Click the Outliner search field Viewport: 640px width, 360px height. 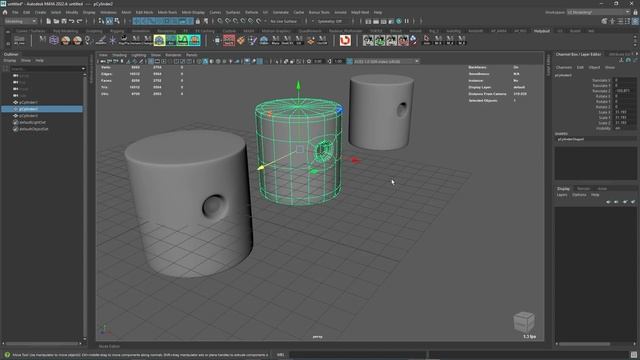45,69
